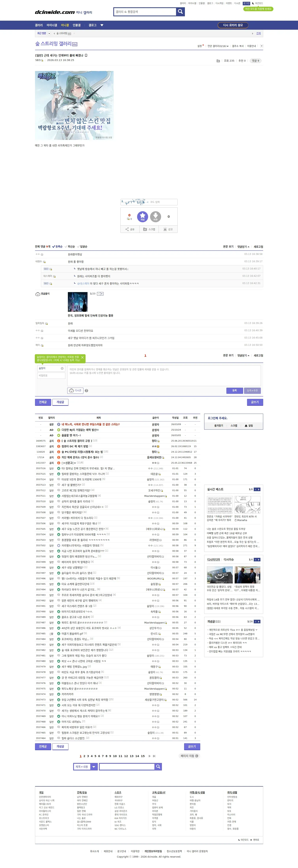Close the green nickname tooltip
This screenshot has height=868, width=298.
[x=82, y=358]
